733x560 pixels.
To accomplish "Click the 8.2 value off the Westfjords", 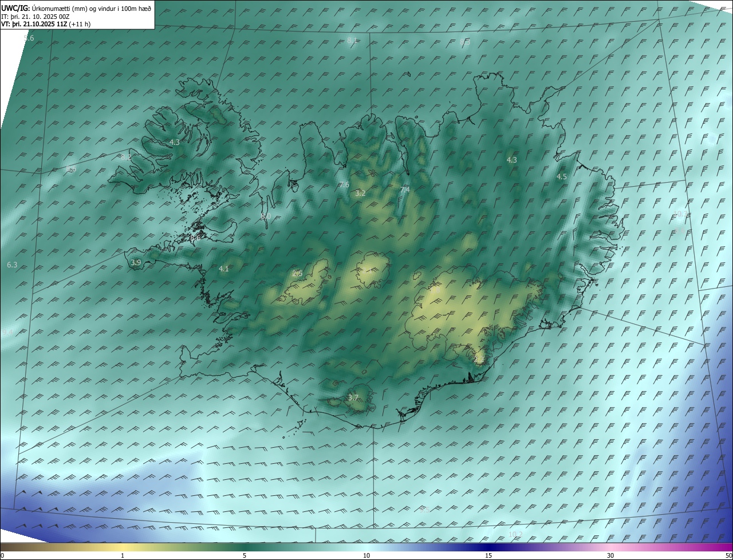I will pos(125,157).
